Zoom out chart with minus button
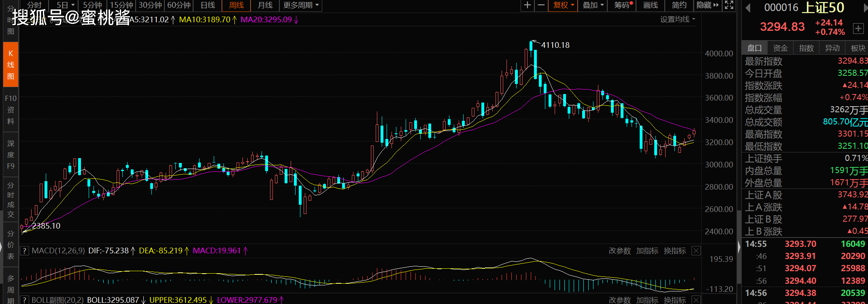 point(541,5)
